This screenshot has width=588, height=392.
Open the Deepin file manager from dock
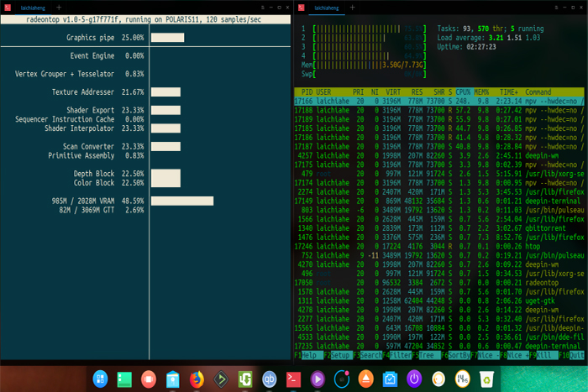click(x=172, y=379)
